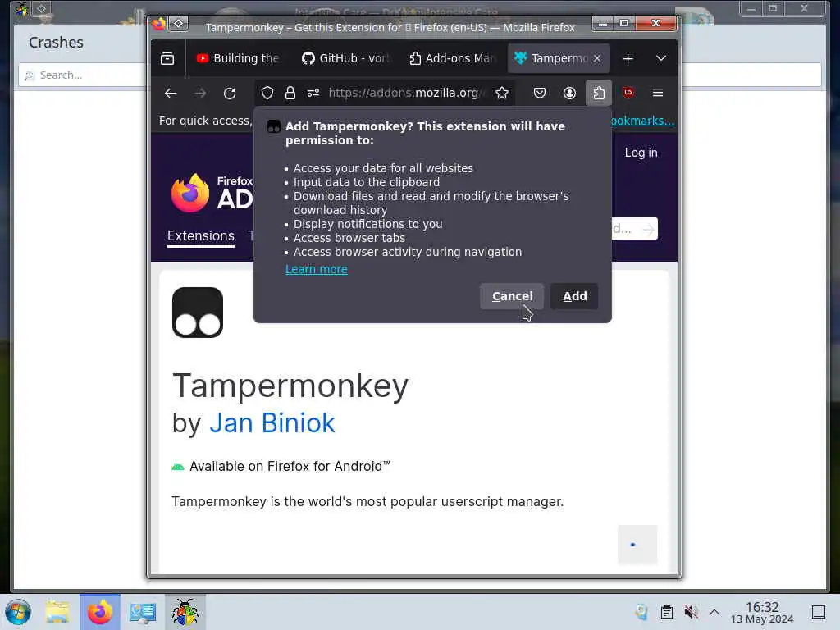This screenshot has width=840, height=630.
Task: Open Firefox account icon
Action: pyautogui.click(x=569, y=94)
